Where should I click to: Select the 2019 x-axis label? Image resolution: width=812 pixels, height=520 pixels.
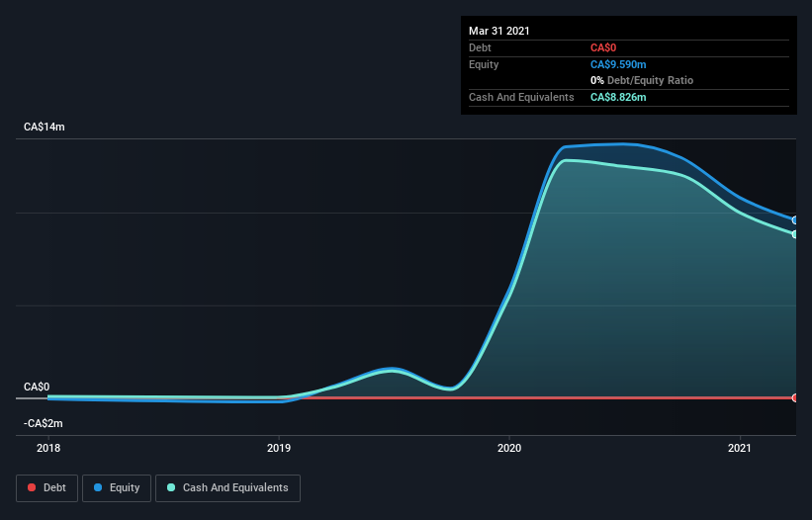(279, 448)
